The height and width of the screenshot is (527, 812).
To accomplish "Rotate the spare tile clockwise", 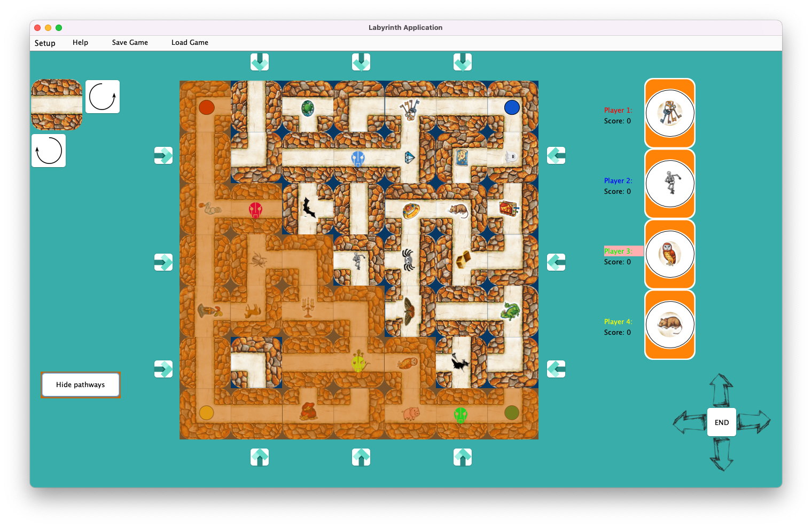I will pyautogui.click(x=103, y=97).
